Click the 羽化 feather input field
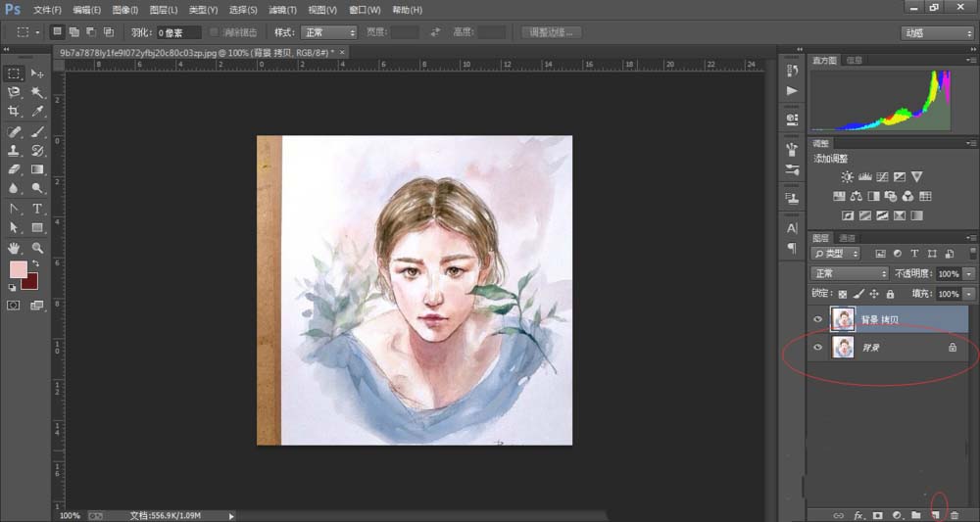 click(178, 32)
